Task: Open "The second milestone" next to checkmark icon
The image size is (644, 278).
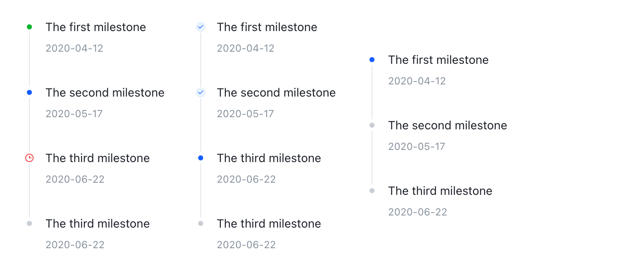Action: pos(276,93)
